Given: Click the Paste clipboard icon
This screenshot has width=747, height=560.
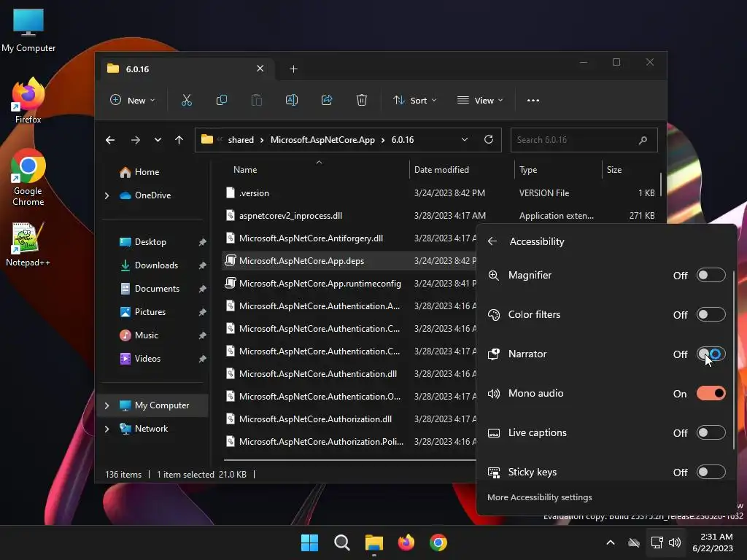Looking at the screenshot, I should click(x=256, y=100).
